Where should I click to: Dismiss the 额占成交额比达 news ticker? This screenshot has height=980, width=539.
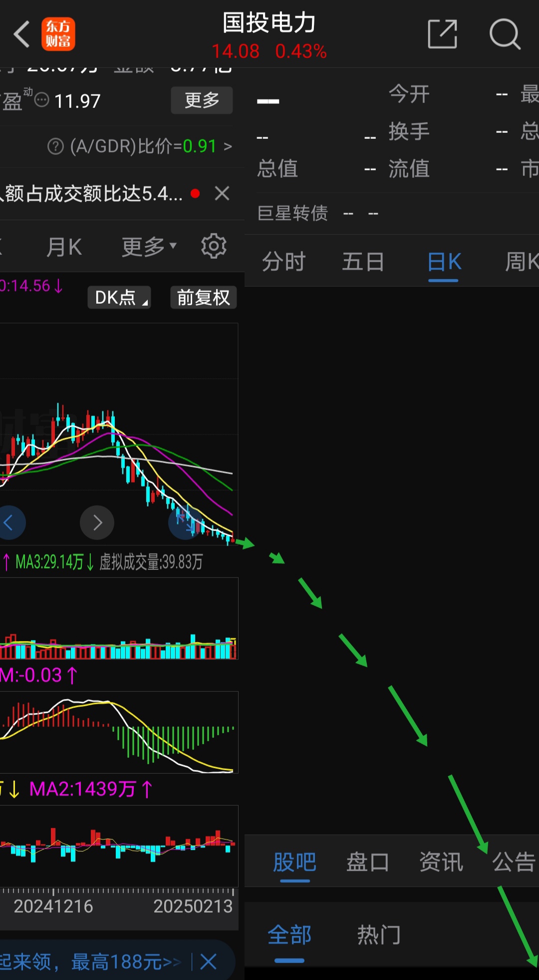coord(222,193)
